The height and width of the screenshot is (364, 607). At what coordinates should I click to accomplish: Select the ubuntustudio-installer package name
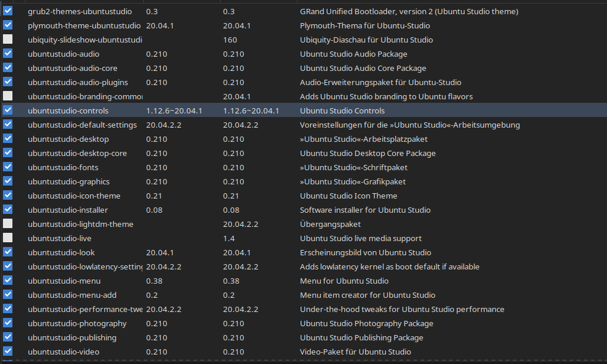tap(68, 210)
